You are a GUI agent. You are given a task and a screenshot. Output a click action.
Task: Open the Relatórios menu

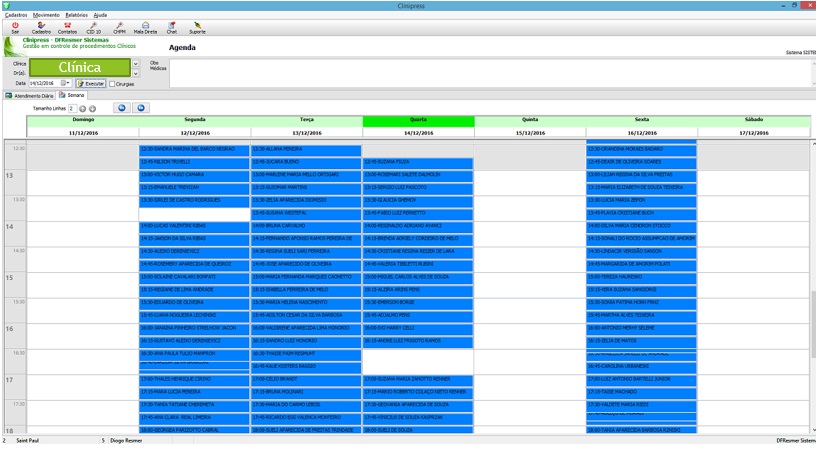(75, 16)
